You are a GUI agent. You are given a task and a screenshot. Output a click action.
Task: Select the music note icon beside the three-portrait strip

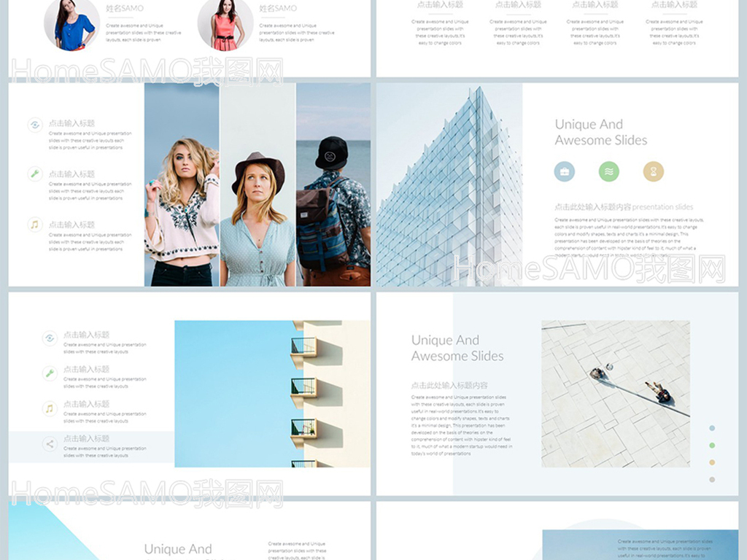35,225
